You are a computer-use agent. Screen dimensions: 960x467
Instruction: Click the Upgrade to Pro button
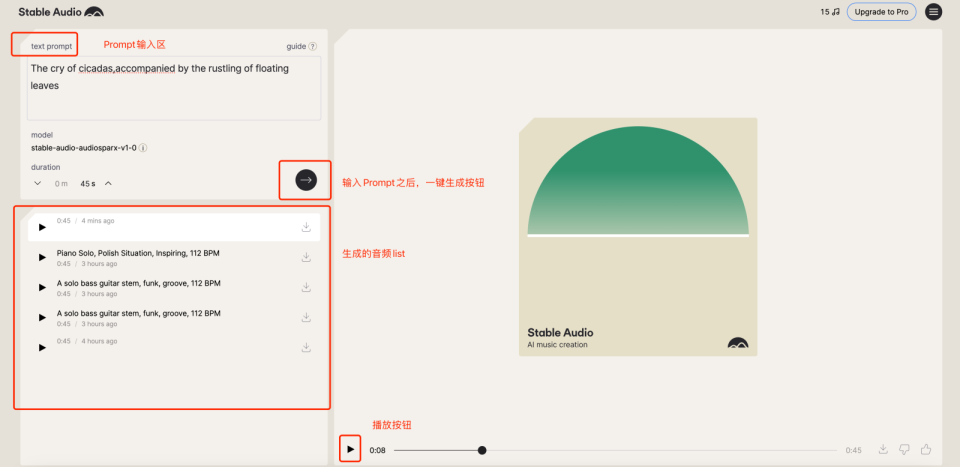881,12
